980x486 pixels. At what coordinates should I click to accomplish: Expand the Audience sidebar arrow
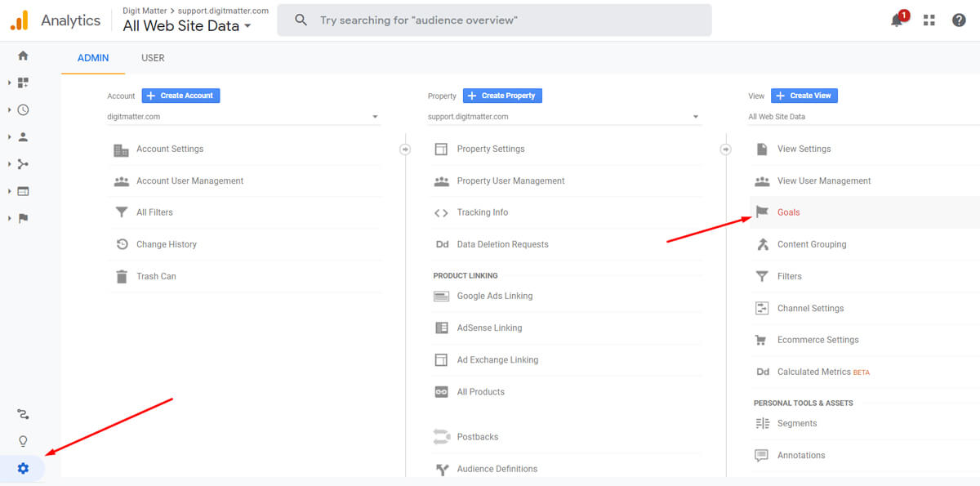pyautogui.click(x=9, y=137)
